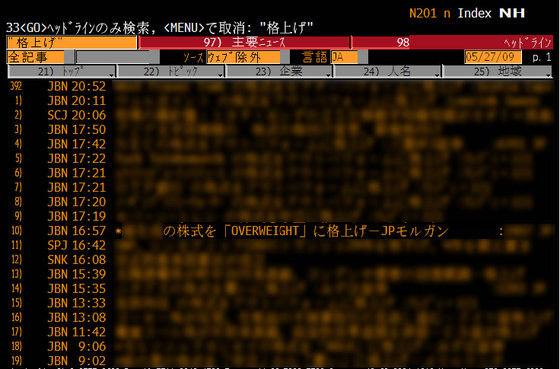The width and height of the screenshot is (560, 369).
Task: Open headline 4) JBN 17:42
Action: (280, 144)
